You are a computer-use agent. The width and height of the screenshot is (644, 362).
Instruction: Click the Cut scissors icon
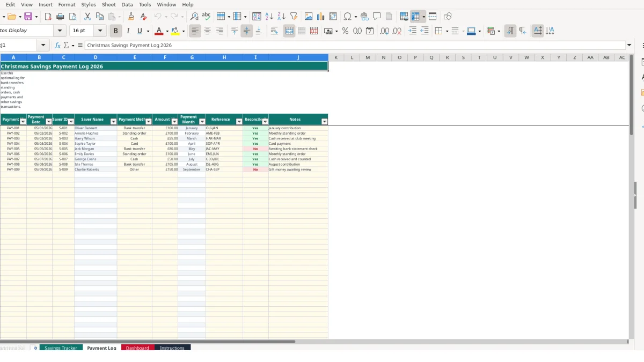click(x=87, y=17)
